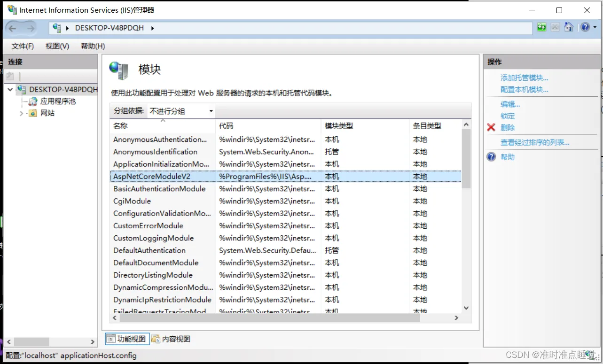The width and height of the screenshot is (603, 364).
Task: Click 锁定 action link
Action: pos(508,116)
